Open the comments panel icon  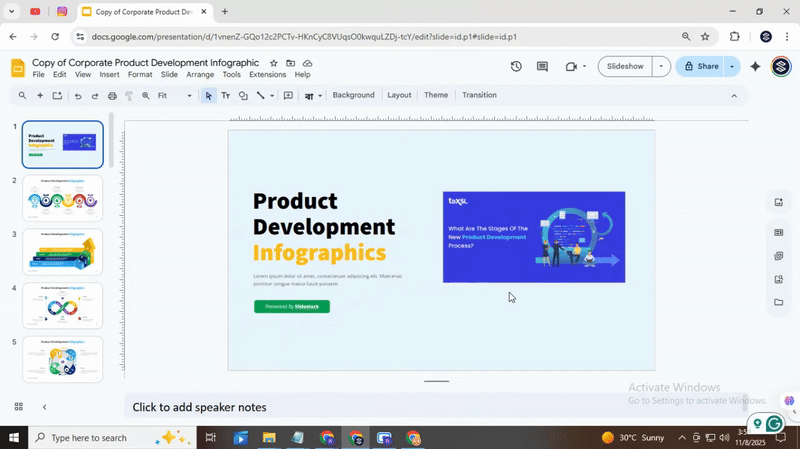542,67
